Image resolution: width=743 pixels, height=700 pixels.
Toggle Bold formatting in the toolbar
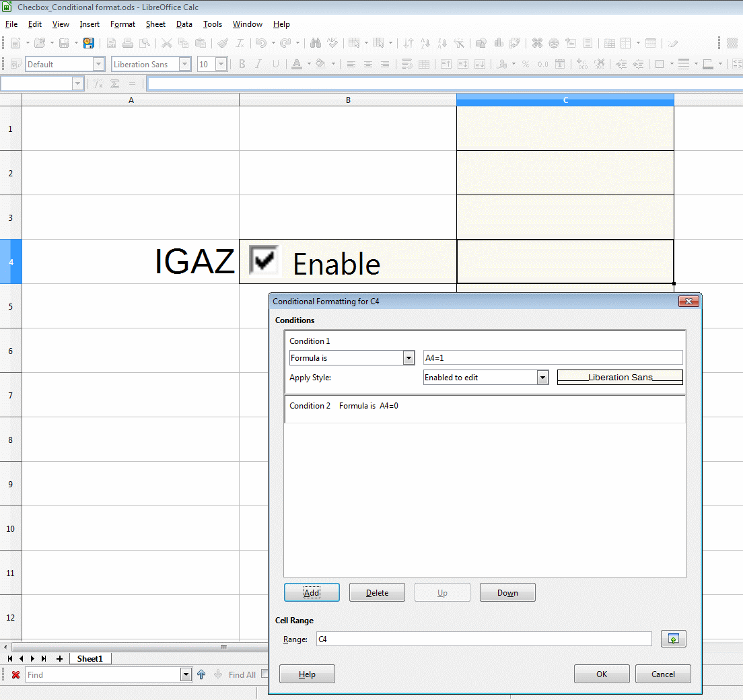tap(242, 65)
